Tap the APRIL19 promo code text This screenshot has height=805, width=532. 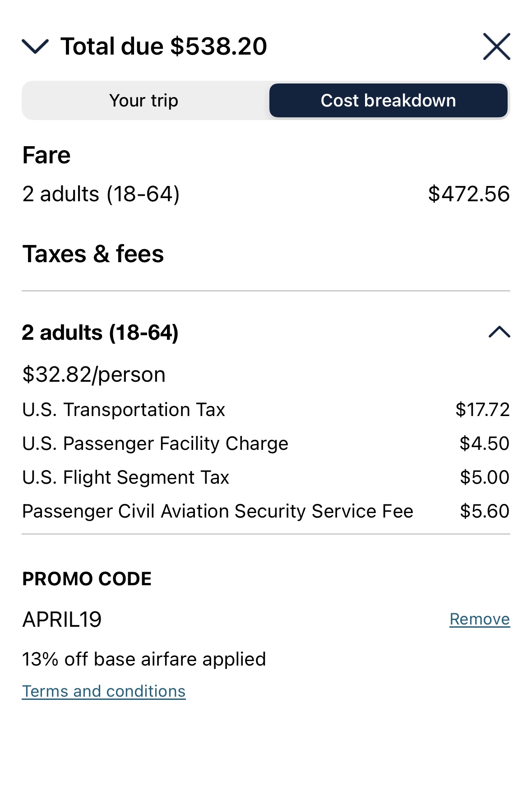62,620
